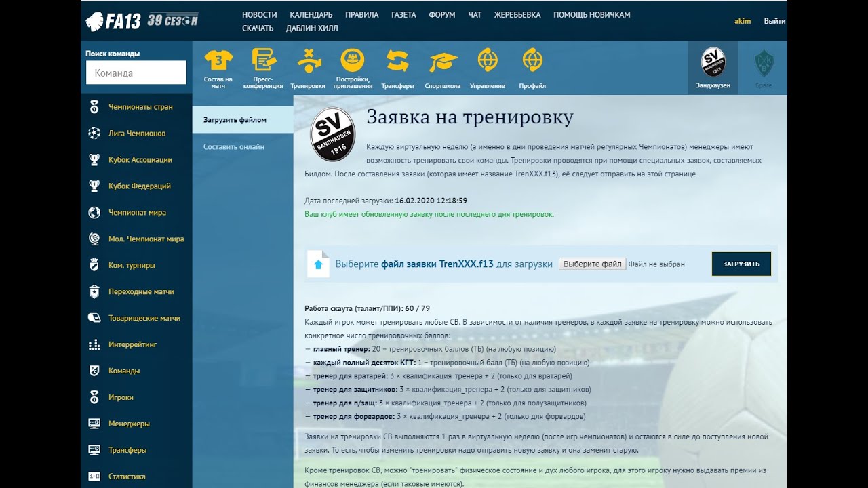This screenshot has width=868, height=488.
Task: Open the Интеррейтинг sidebar link
Action: pos(133,344)
